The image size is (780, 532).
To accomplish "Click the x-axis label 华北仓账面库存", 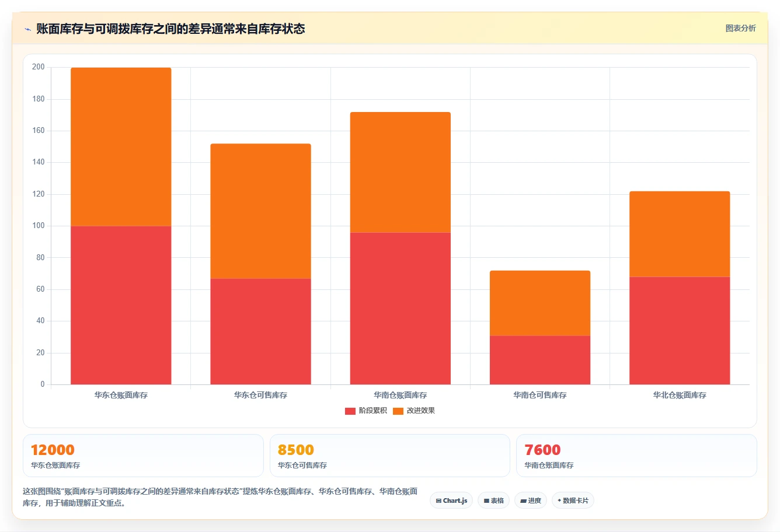I will coord(680,395).
